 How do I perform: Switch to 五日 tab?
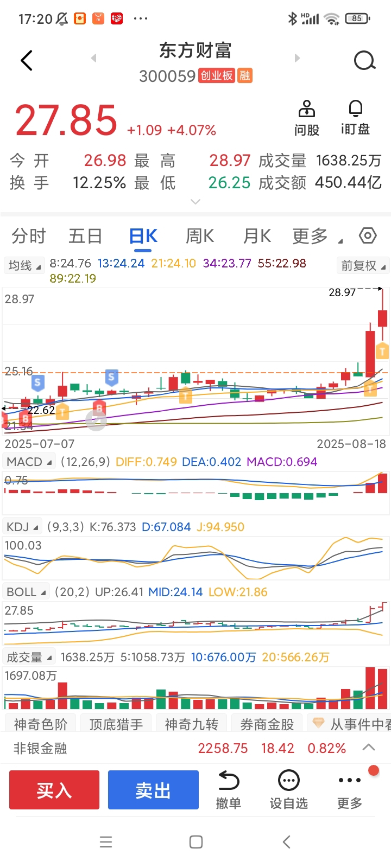click(x=86, y=236)
